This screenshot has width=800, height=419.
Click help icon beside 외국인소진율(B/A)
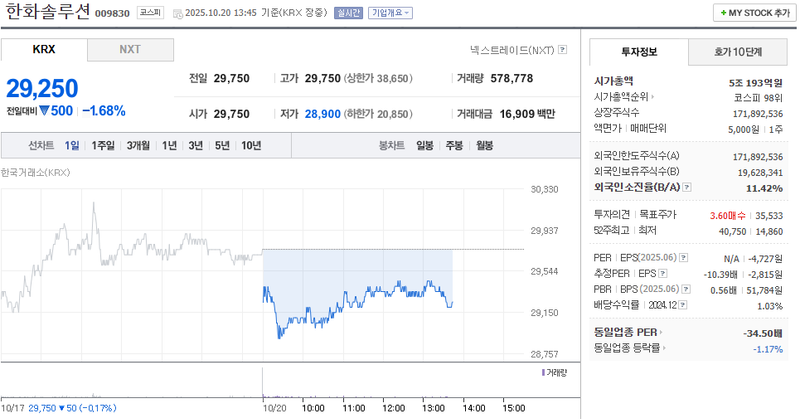[x=685, y=187]
